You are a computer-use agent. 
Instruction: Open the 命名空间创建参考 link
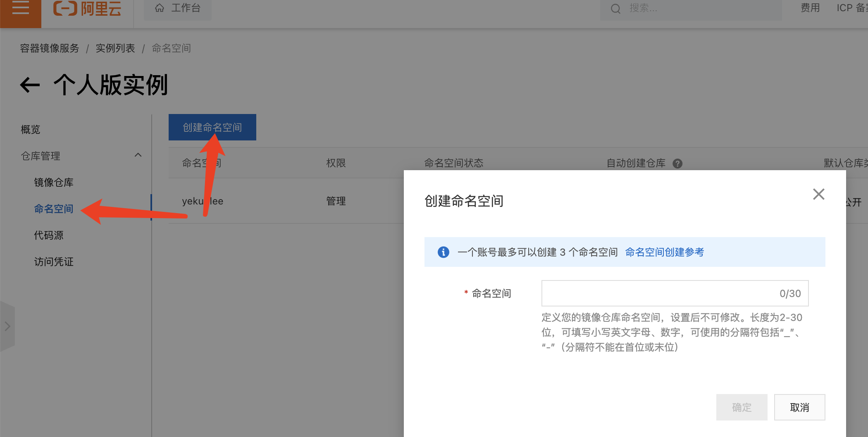[x=664, y=252]
